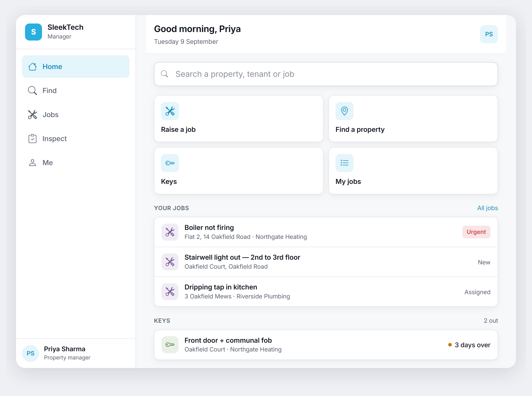Viewport: 532px width, 396px height.
Task: Click the Home house icon in sidebar
Action: [32, 67]
